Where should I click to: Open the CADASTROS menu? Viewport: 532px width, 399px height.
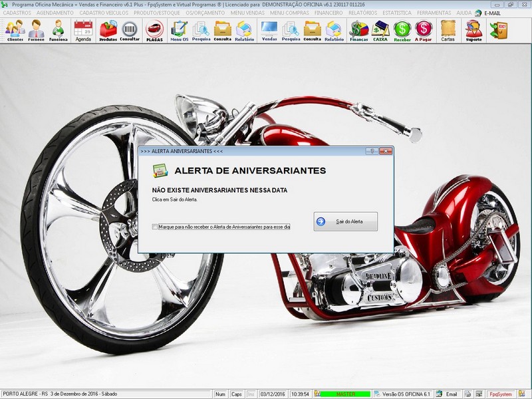click(x=17, y=13)
